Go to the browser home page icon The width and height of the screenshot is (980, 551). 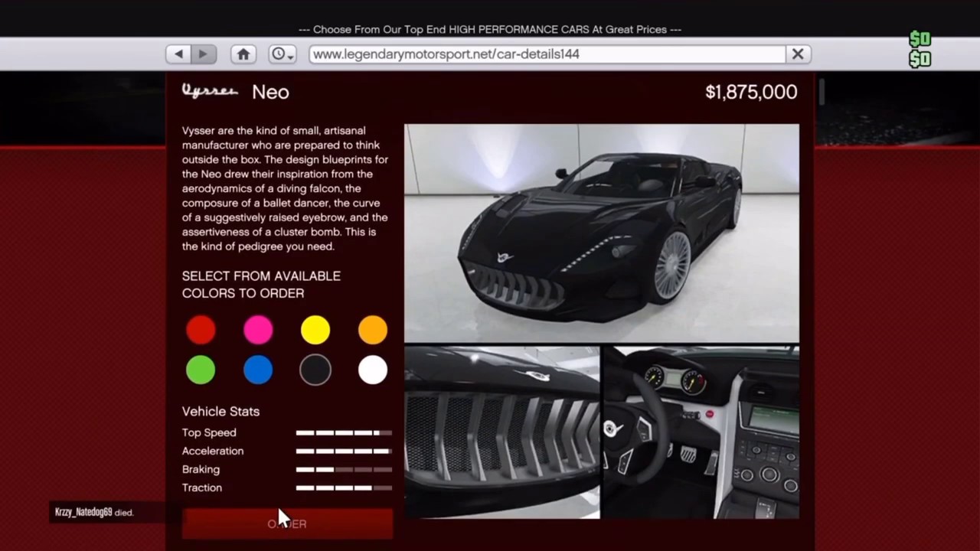pyautogui.click(x=243, y=54)
